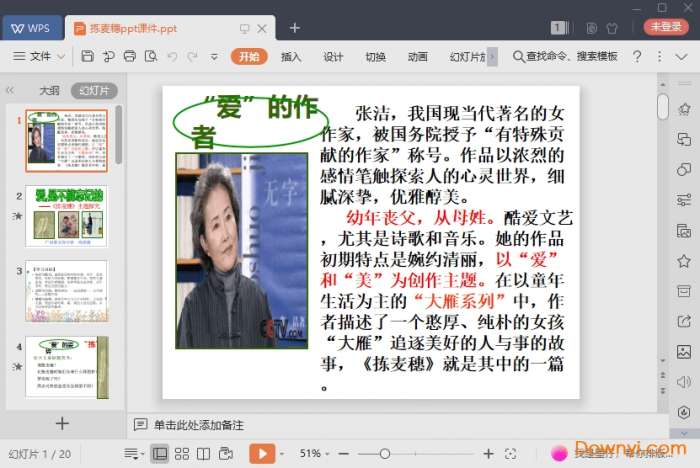
Task: Select the 幻灯片放映 ribbon tab
Action: pos(467,57)
